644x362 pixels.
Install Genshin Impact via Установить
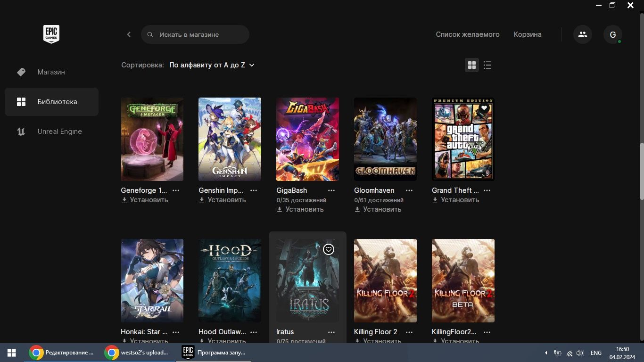pos(223,200)
